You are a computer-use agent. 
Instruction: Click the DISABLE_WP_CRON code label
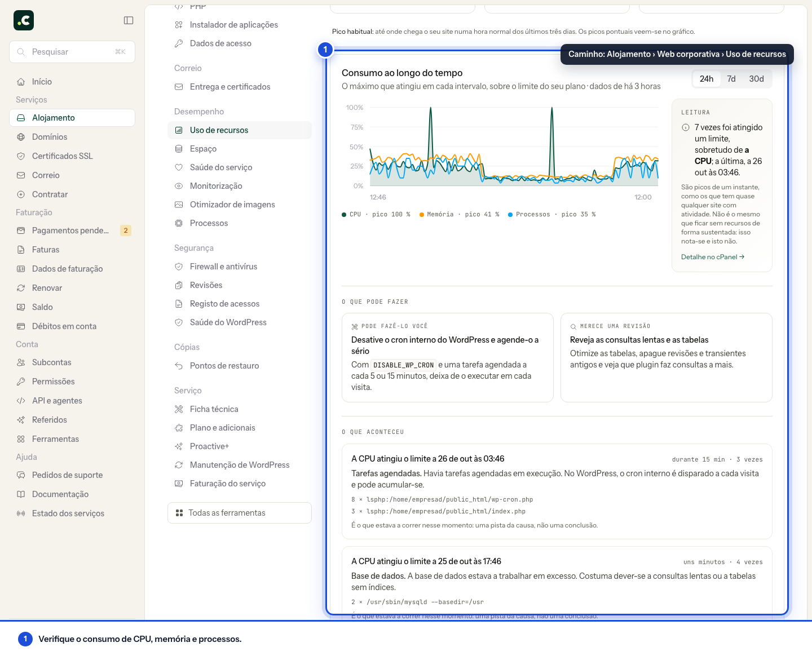coord(403,365)
